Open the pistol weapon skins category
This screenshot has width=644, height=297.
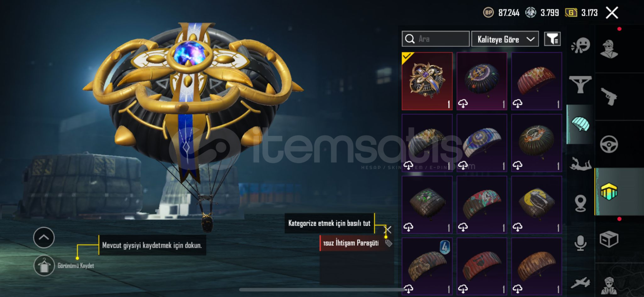click(609, 97)
